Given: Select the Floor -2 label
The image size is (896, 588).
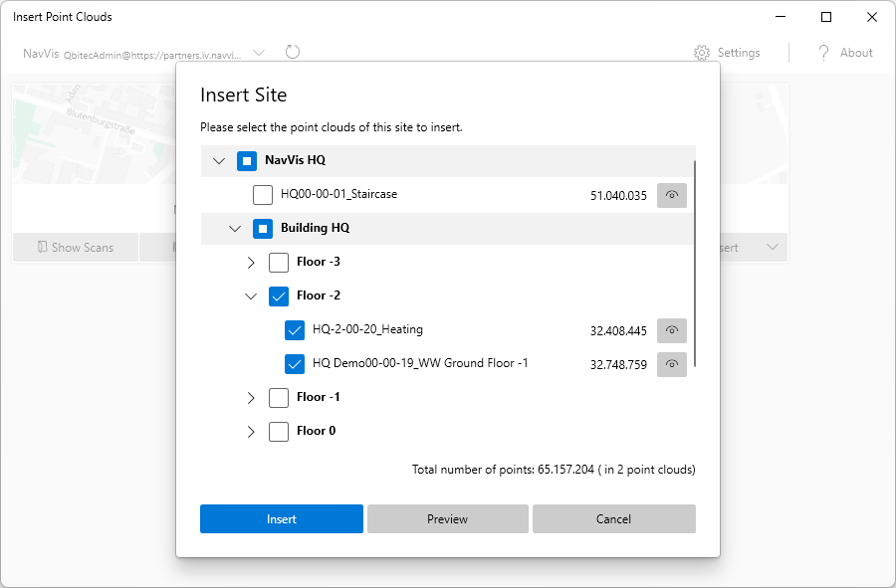Looking at the screenshot, I should tap(319, 295).
